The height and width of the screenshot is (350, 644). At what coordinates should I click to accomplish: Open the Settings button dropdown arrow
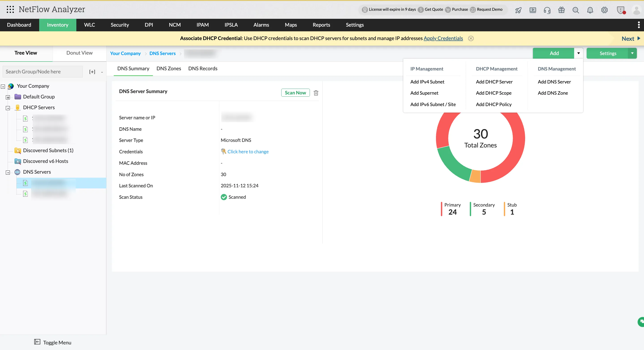(632, 53)
